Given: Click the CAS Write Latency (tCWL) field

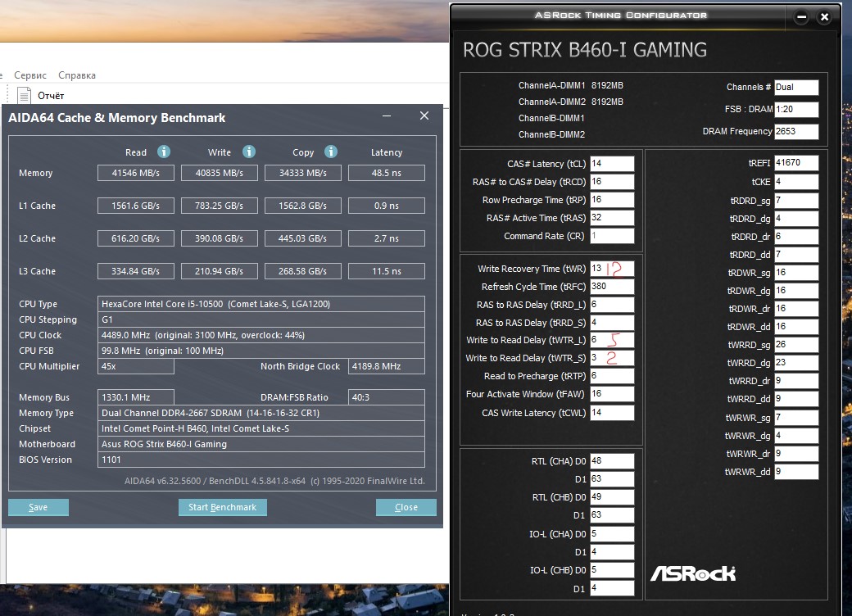Looking at the screenshot, I should click(x=612, y=412).
